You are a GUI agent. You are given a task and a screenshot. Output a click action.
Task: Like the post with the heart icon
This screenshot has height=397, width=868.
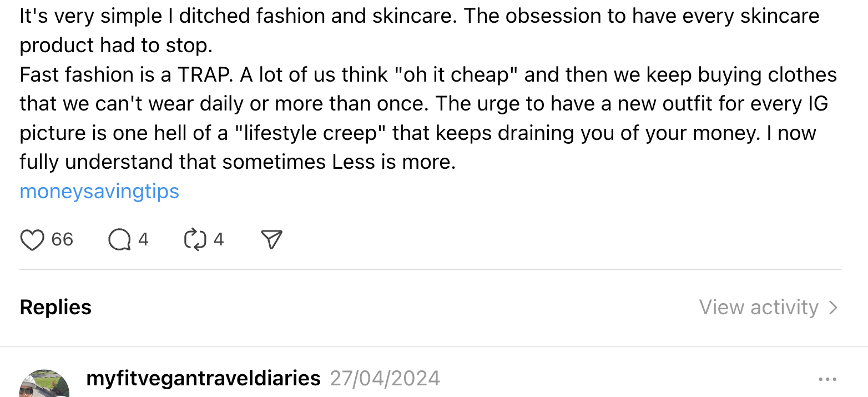click(32, 240)
